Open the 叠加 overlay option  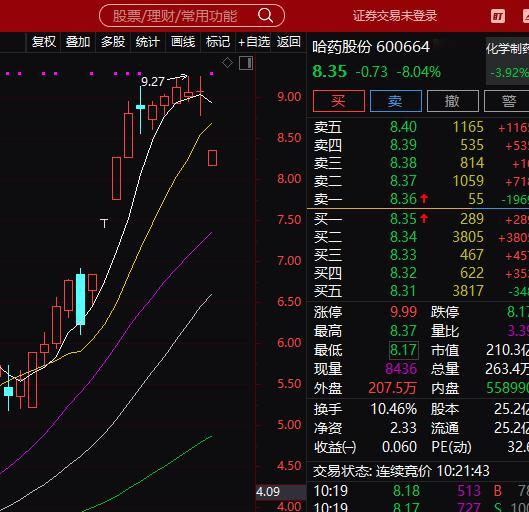coord(78,42)
